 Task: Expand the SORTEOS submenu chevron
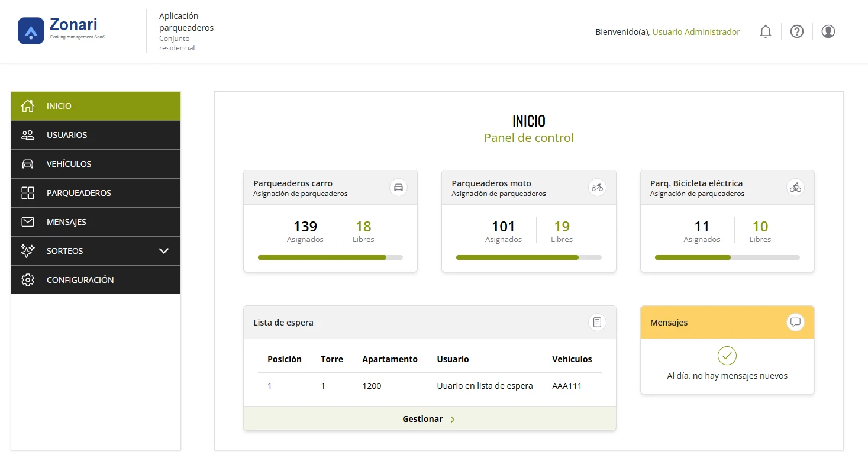(164, 251)
